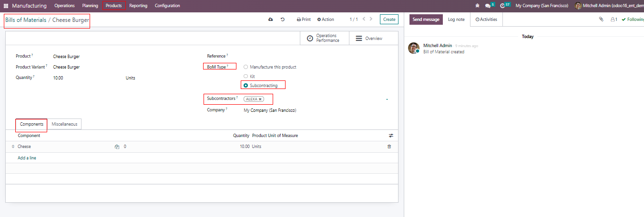
Task: Delete the Cheese component line
Action: click(x=389, y=147)
